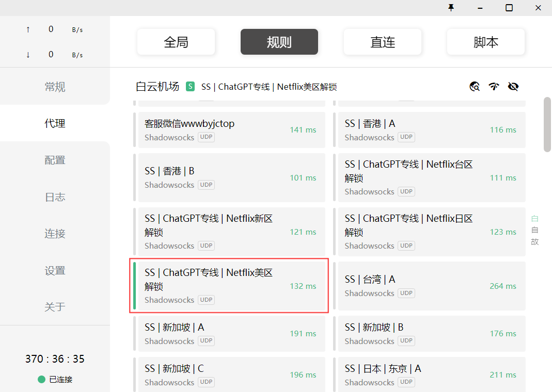This screenshot has width=552, height=392.
Task: Click the locate current proxy icon
Action: click(475, 87)
